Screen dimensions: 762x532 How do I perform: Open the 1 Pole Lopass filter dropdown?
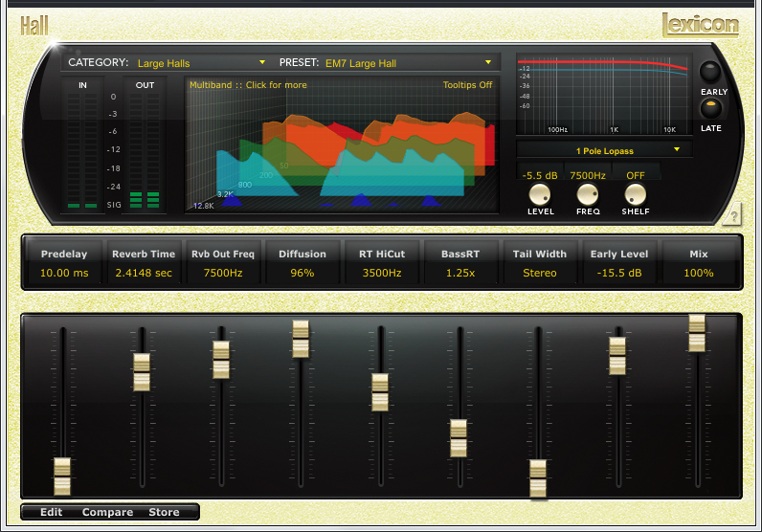point(605,150)
